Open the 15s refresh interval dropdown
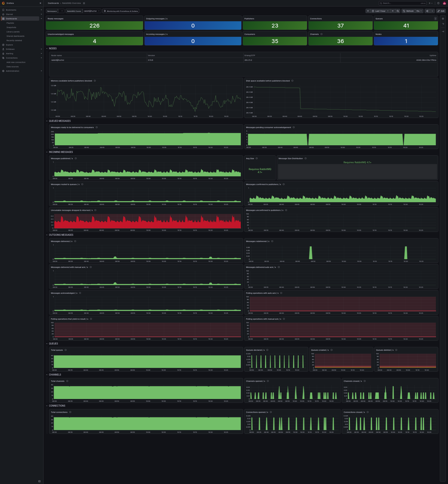448x484 pixels. 419,11
